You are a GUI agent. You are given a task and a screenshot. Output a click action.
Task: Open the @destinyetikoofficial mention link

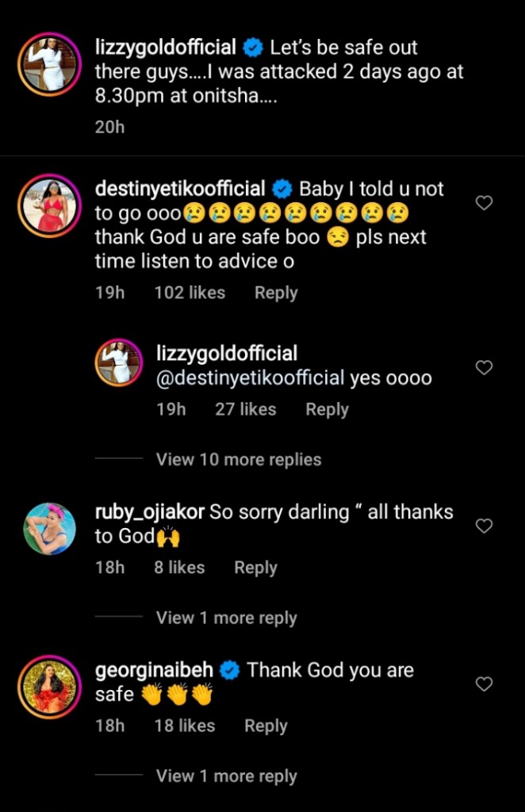tap(251, 378)
